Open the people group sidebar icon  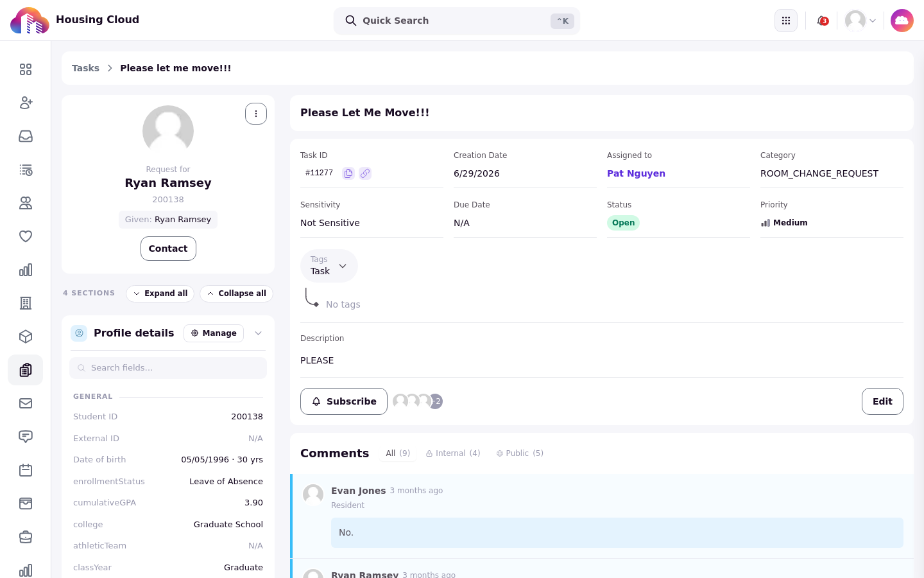(26, 203)
